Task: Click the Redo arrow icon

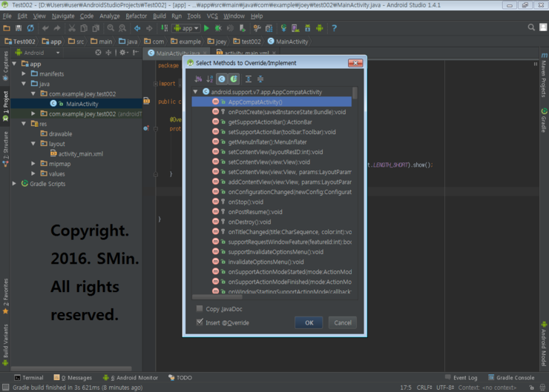Action: tap(57, 28)
